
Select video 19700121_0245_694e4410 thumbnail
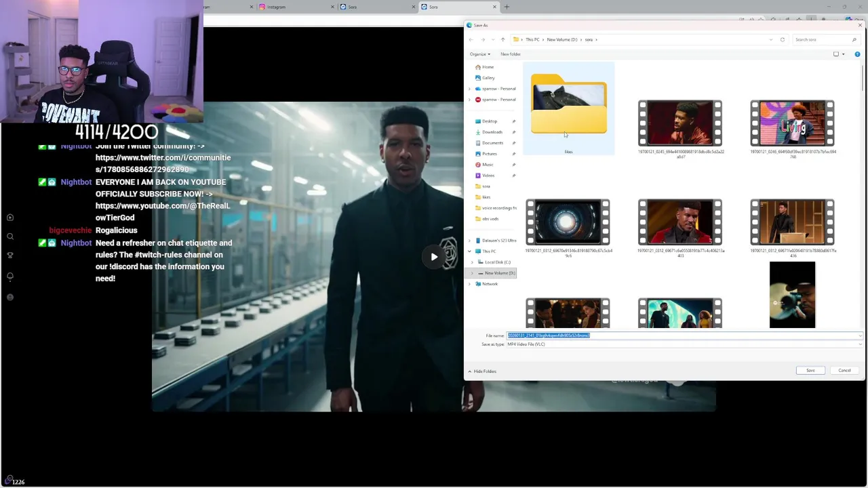680,123
